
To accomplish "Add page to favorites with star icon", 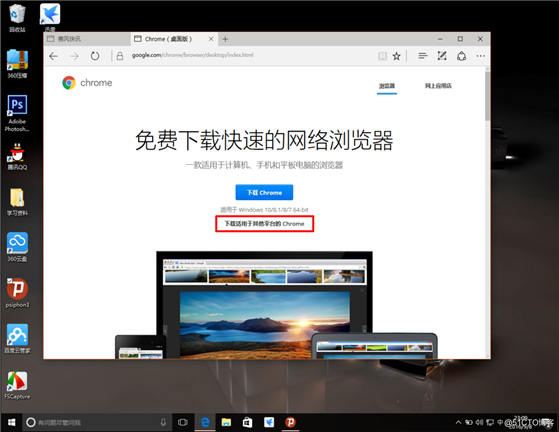I will 396,56.
